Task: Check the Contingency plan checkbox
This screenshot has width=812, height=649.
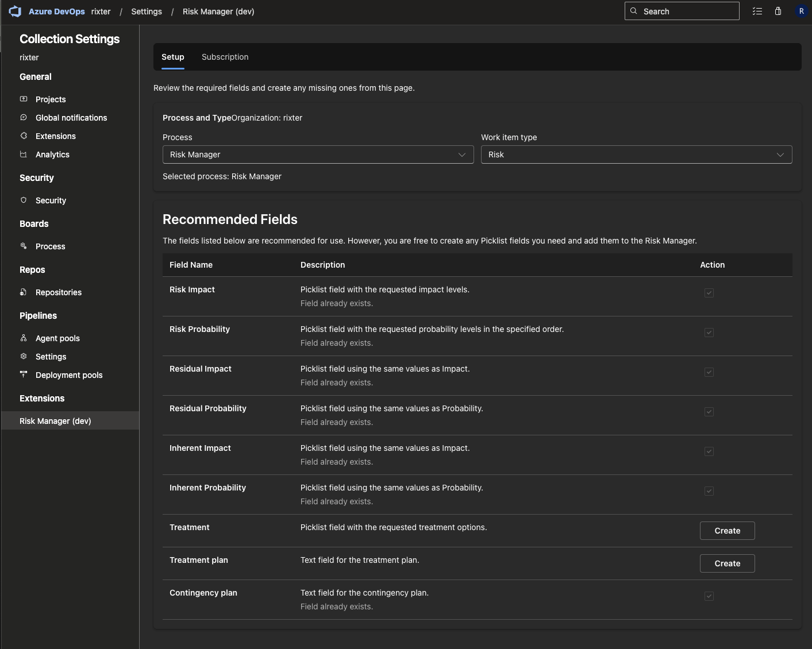Action: (709, 596)
